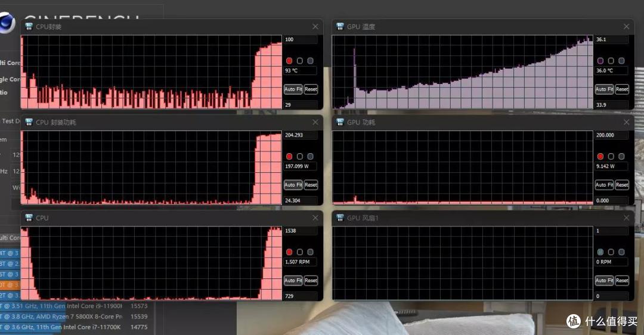This screenshot has height=335, width=644.
Task: Edit the GPU 温度 maximum value 36.1
Action: [x=612, y=39]
